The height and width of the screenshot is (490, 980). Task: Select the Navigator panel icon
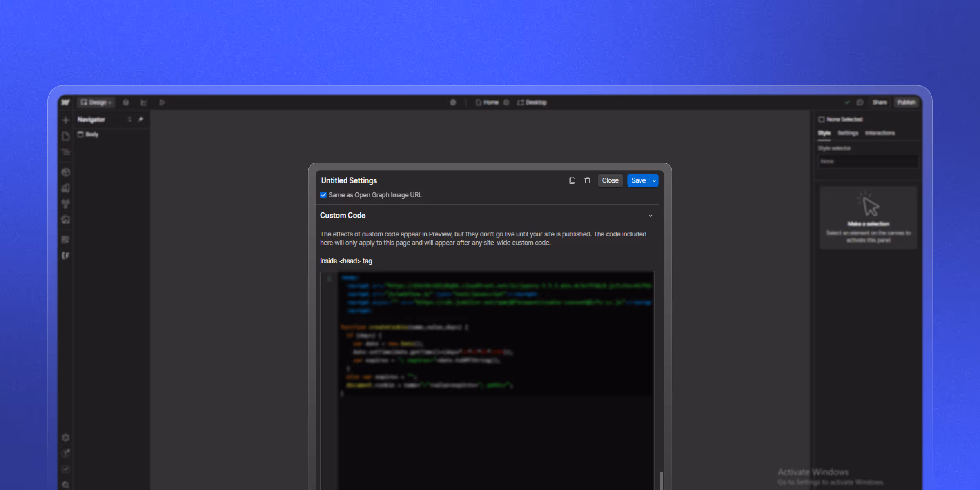point(66,152)
